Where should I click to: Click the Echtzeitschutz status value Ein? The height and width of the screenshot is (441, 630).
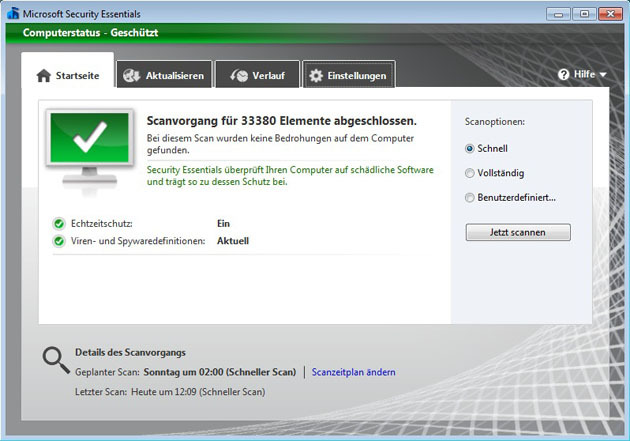point(223,224)
